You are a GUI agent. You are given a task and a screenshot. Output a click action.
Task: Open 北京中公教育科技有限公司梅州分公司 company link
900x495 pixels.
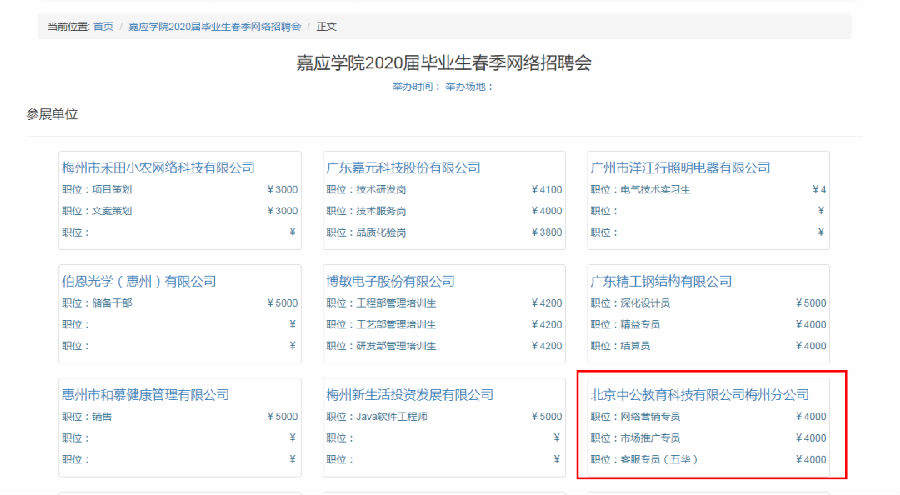699,394
